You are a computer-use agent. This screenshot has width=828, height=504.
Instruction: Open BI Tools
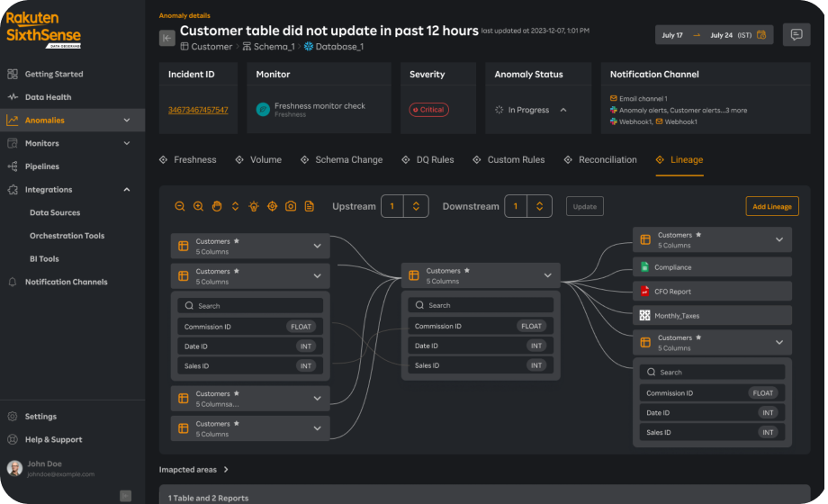coord(44,259)
